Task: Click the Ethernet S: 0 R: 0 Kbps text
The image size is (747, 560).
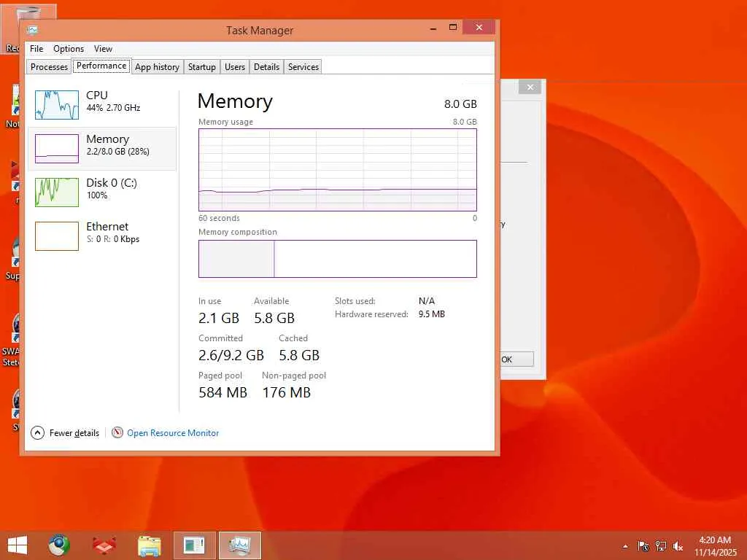Action: [x=113, y=239]
